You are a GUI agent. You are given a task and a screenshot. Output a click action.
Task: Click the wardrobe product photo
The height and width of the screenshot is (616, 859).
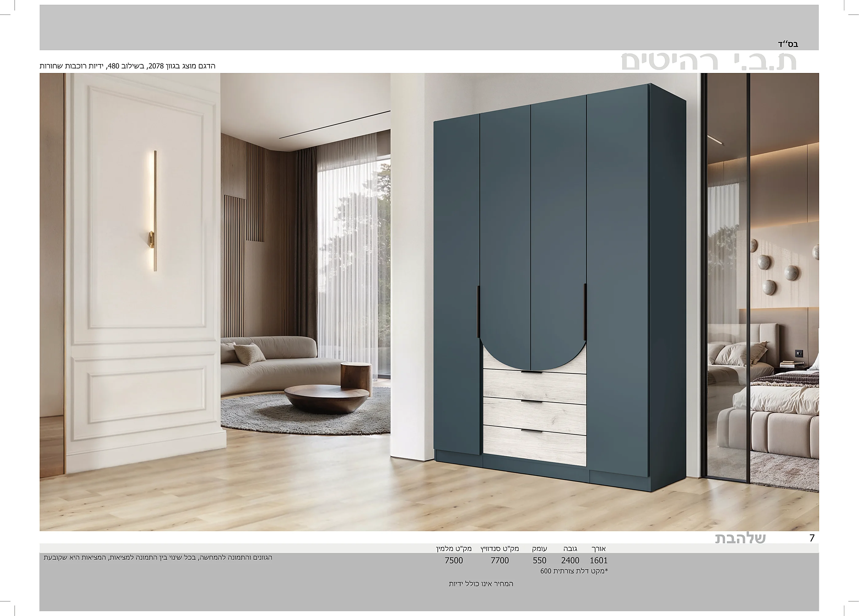(x=429, y=302)
